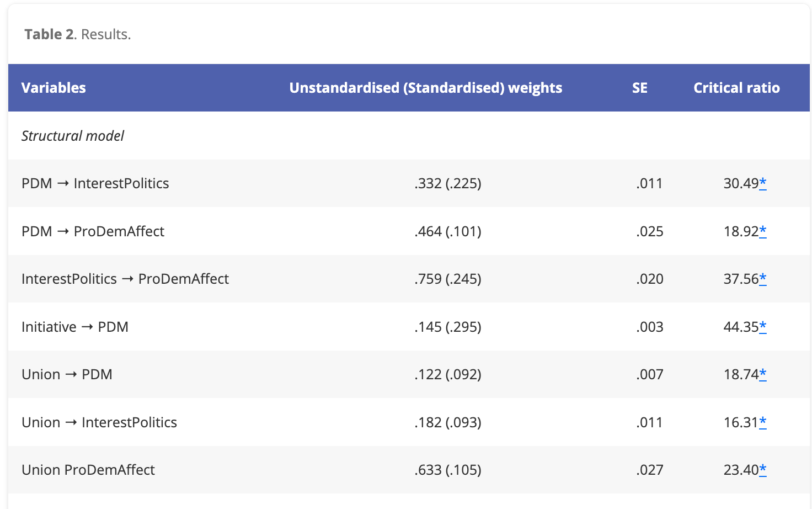Click the Union ProDemAffect row label
Viewport: 812px width, 509px height.
click(x=88, y=470)
